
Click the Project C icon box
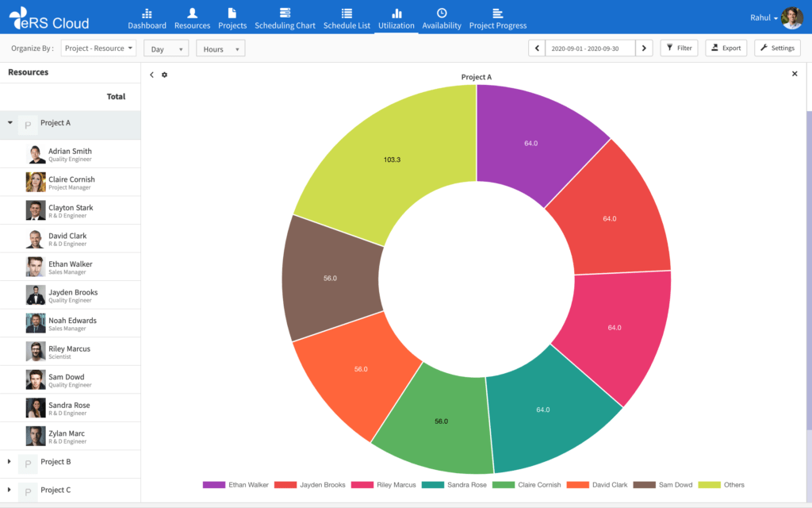pos(28,492)
